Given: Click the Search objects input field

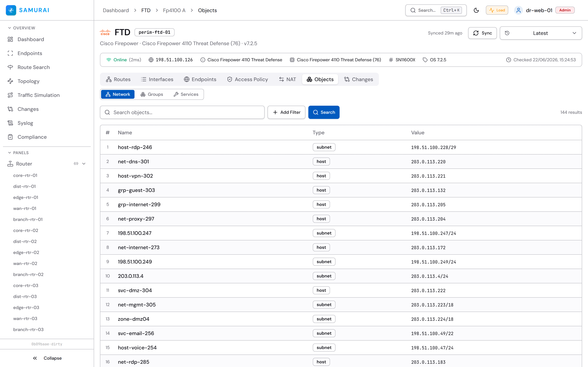Looking at the screenshot, I should pos(182,112).
